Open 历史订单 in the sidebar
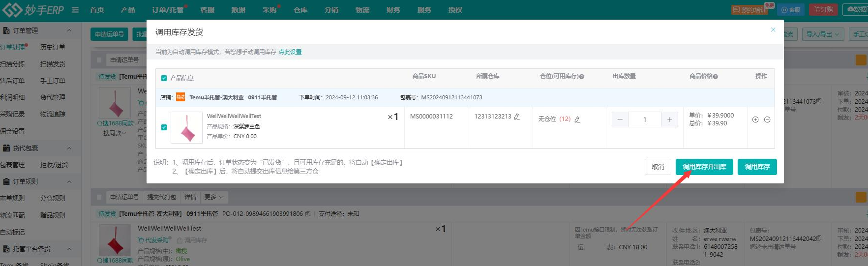The height and width of the screenshot is (266, 868). (53, 47)
